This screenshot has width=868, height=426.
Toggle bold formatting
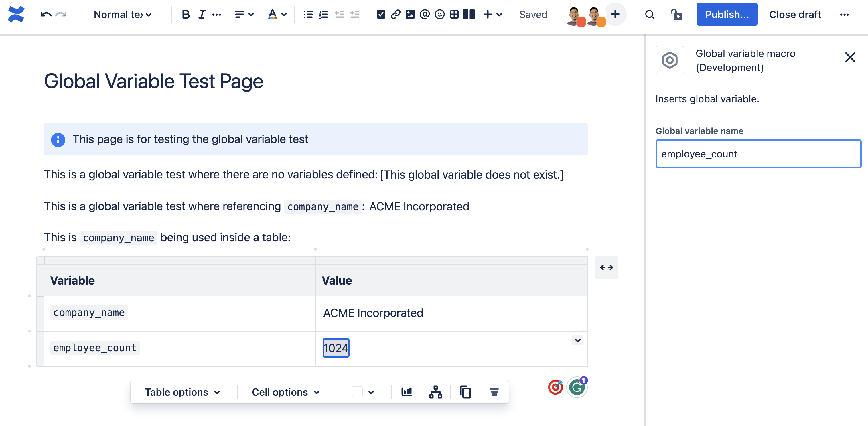pos(186,15)
